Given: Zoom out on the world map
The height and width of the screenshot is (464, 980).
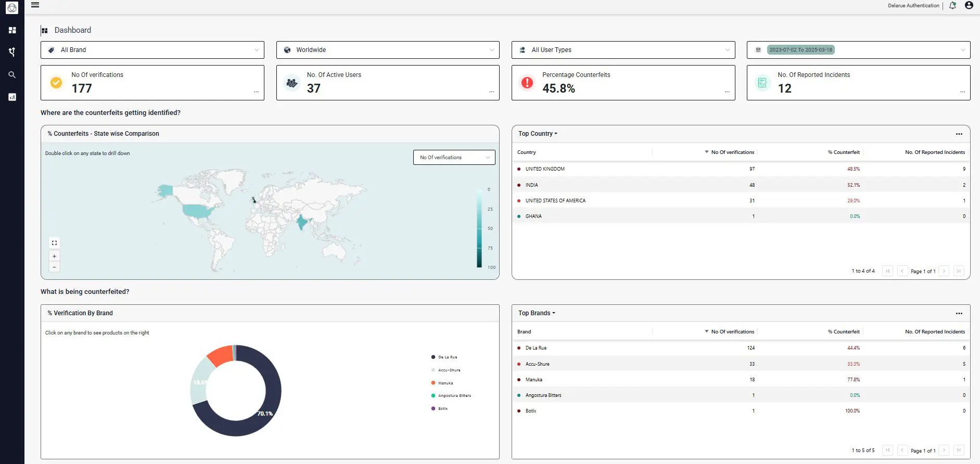Looking at the screenshot, I should (54, 267).
